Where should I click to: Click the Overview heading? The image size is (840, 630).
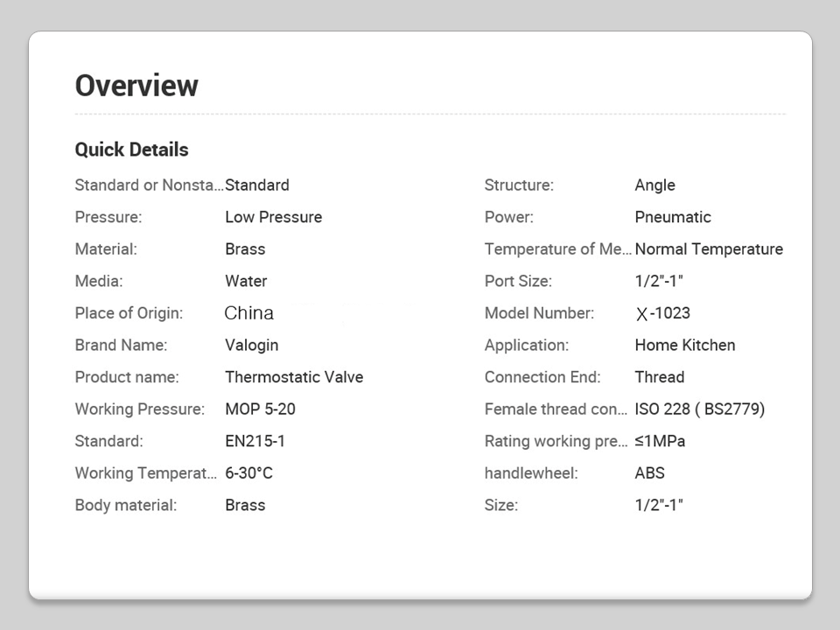(136, 86)
